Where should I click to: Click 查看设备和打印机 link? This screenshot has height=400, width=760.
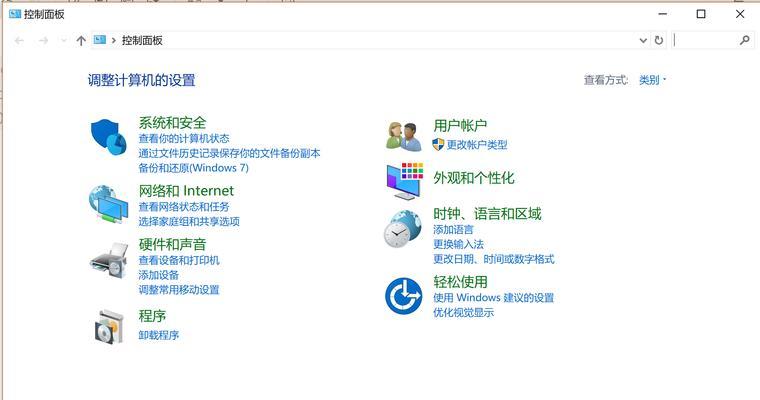coord(179,260)
